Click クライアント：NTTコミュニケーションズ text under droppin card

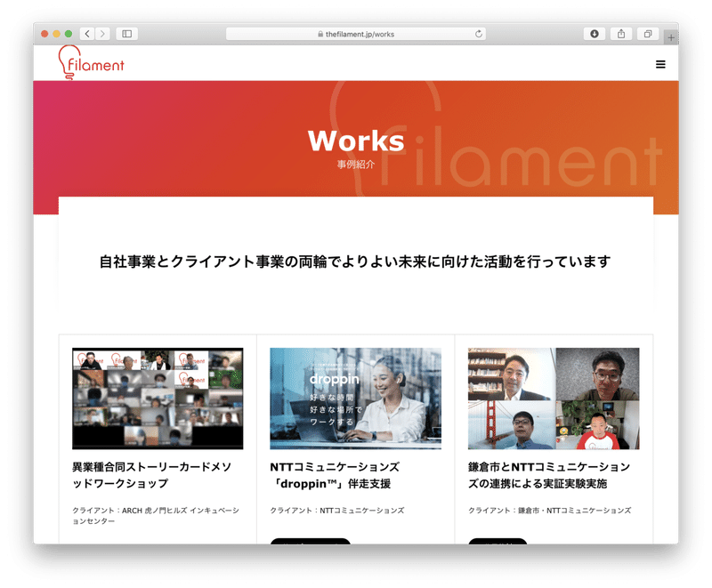point(337,511)
